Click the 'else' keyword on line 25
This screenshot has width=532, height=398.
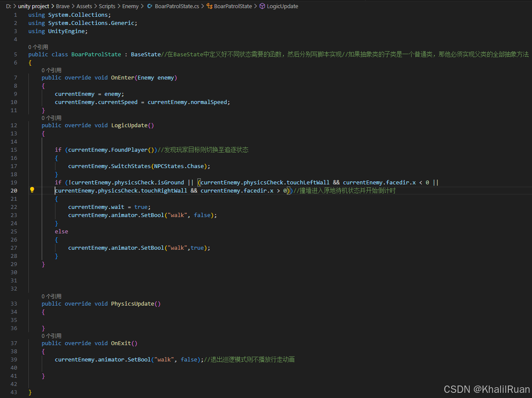click(62, 231)
